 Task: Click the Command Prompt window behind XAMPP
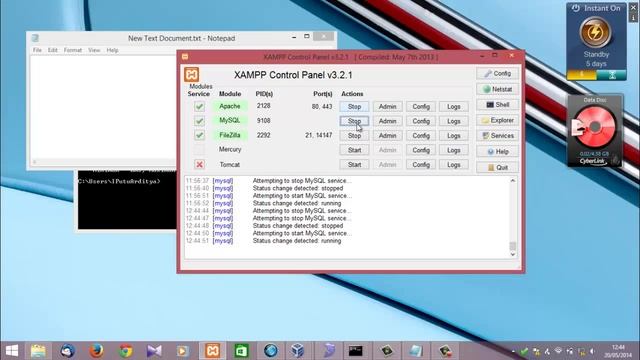coord(127,200)
